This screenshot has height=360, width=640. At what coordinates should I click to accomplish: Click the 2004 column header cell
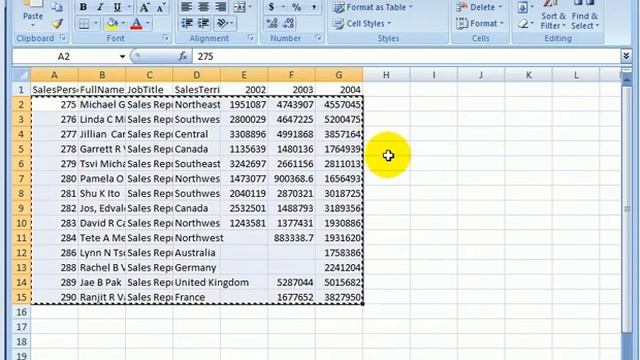tap(339, 90)
